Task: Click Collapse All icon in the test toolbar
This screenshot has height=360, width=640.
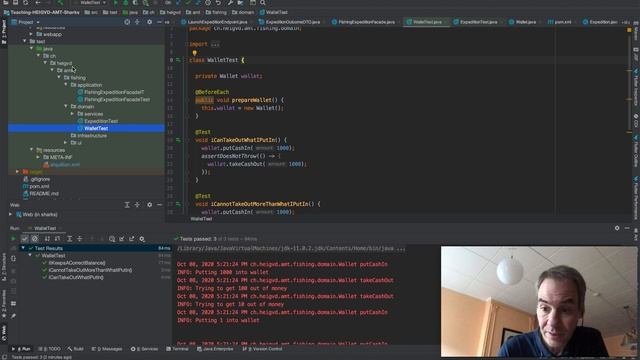Action: point(80,239)
